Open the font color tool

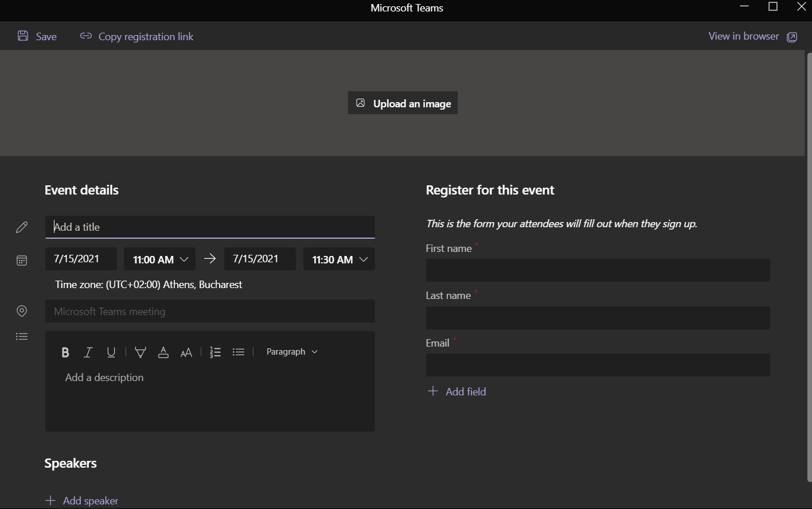[x=163, y=352]
